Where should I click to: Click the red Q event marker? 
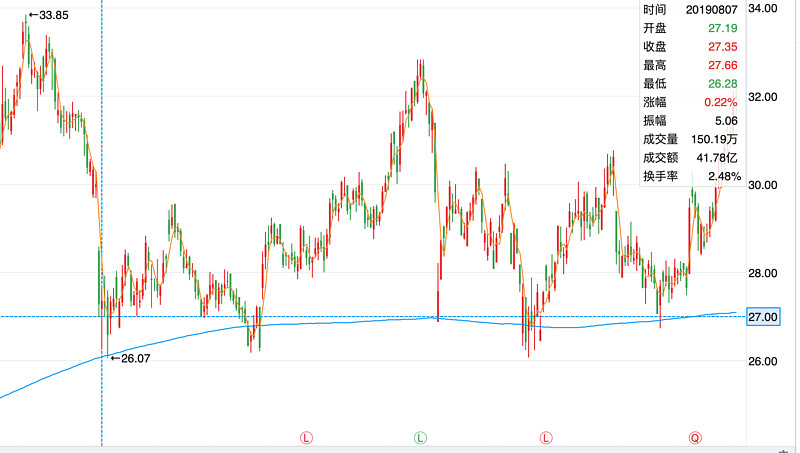click(695, 437)
